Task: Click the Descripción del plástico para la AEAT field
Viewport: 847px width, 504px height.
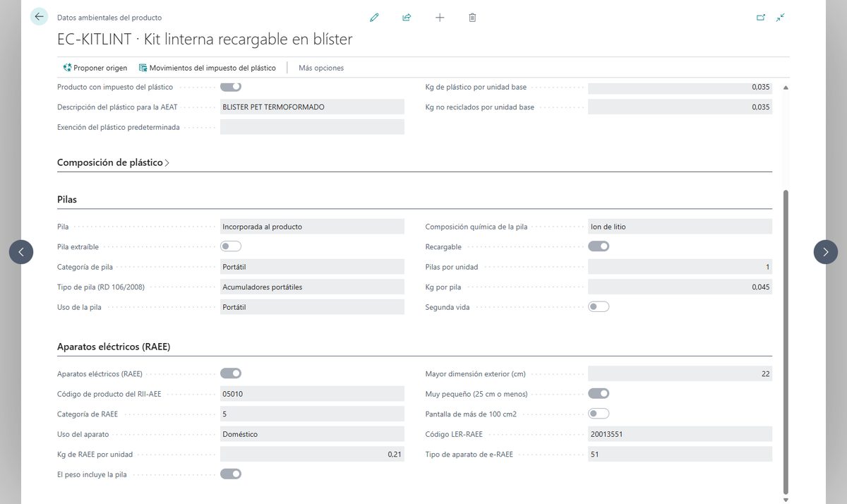Action: pos(312,107)
